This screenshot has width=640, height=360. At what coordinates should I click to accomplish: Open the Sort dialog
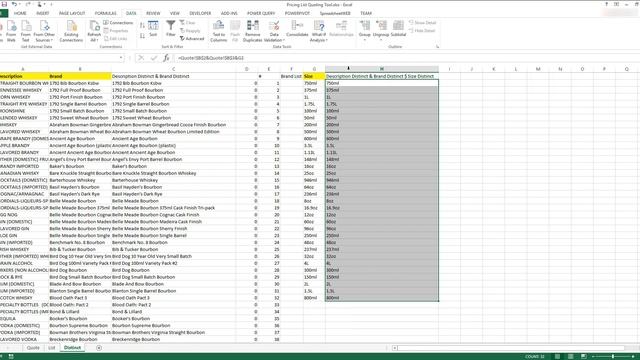(x=153, y=29)
